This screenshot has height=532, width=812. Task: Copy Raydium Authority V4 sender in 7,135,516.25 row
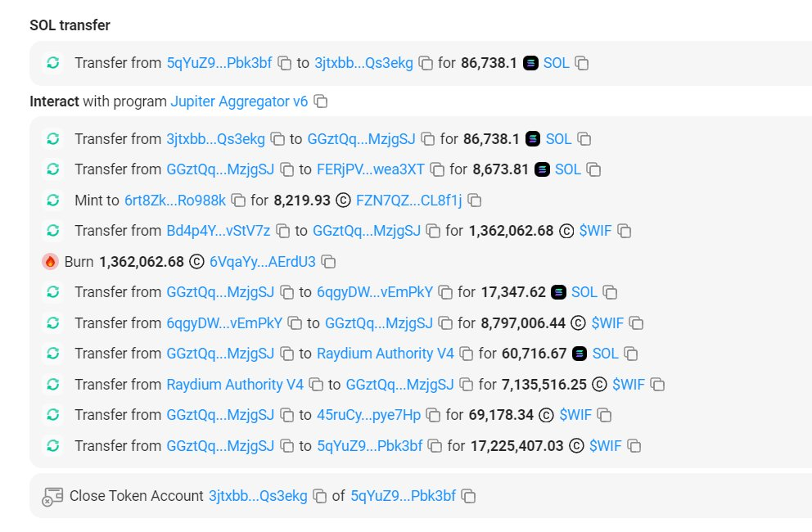click(316, 385)
